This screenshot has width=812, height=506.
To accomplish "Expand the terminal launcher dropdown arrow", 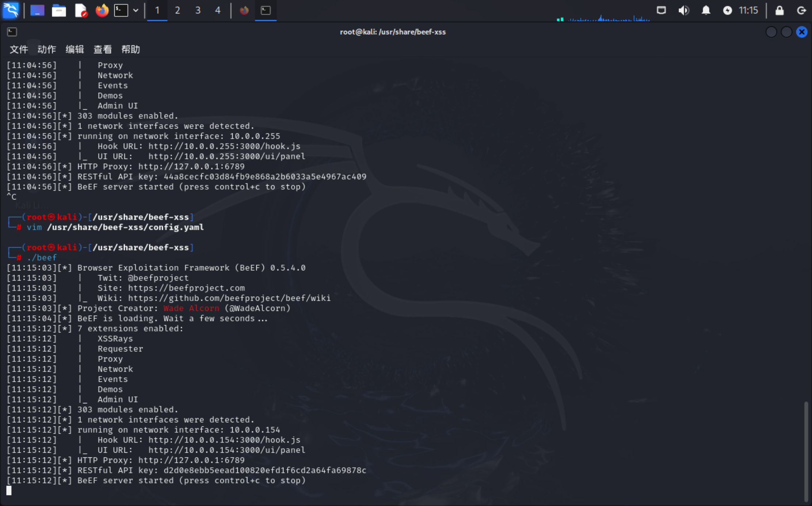I will click(x=136, y=10).
